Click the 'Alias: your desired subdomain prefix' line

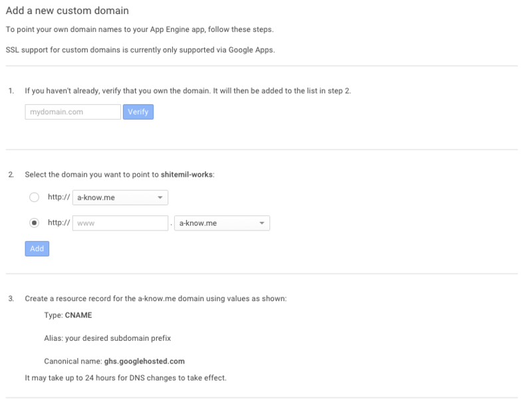pyautogui.click(x=107, y=338)
